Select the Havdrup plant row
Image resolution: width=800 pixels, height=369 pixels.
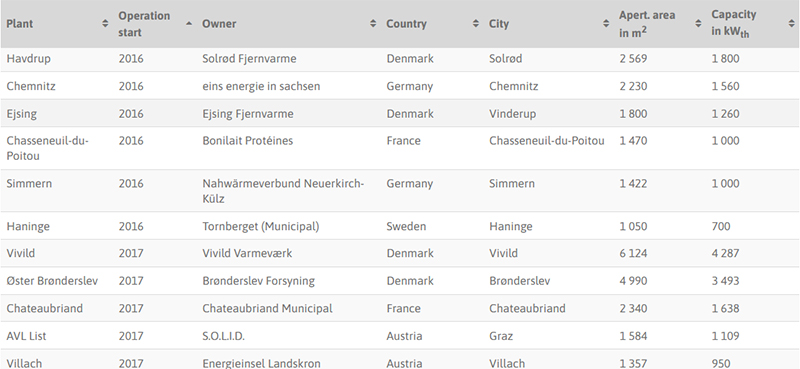400,59
